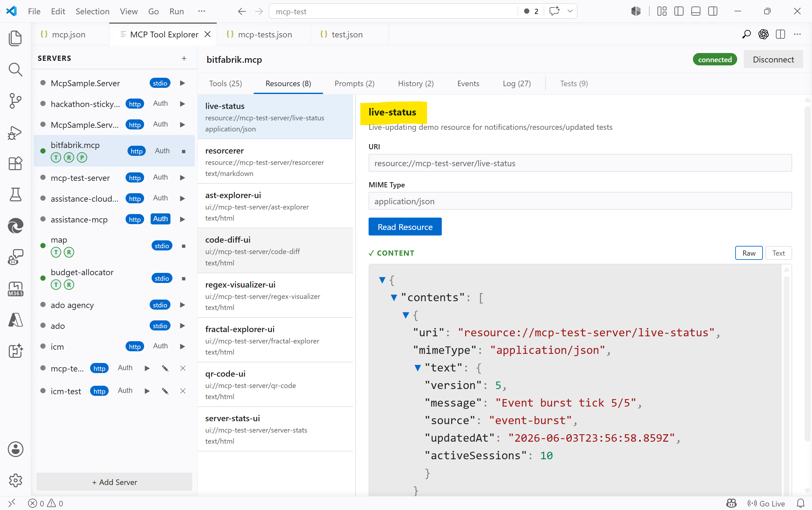Select the resorcerer resource

(x=275, y=161)
